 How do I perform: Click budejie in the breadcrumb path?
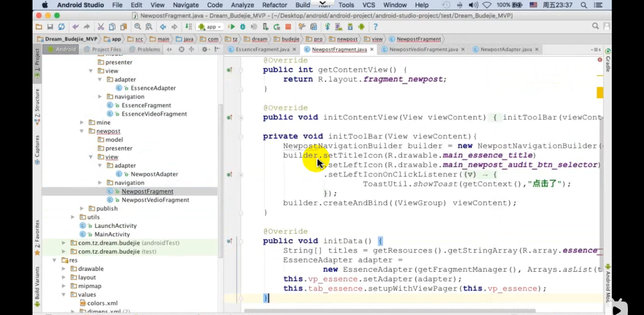tap(290, 39)
